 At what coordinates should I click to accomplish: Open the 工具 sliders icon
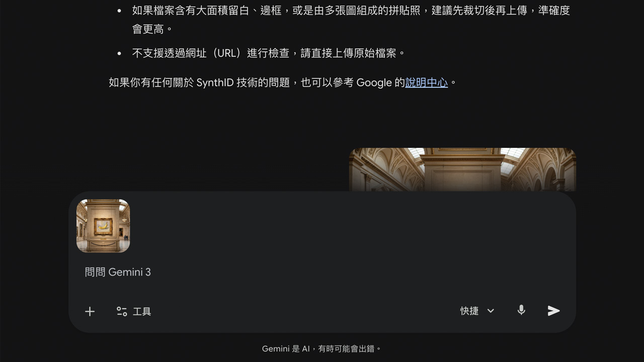coord(122,311)
